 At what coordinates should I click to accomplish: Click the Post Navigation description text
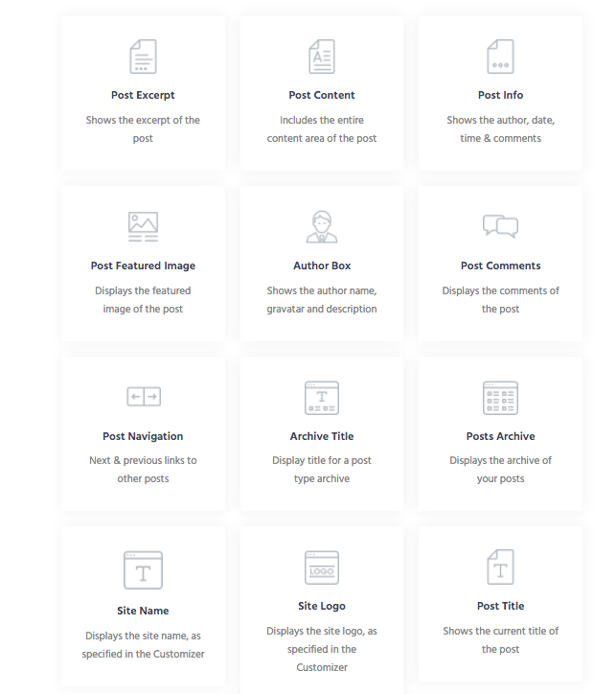143,470
